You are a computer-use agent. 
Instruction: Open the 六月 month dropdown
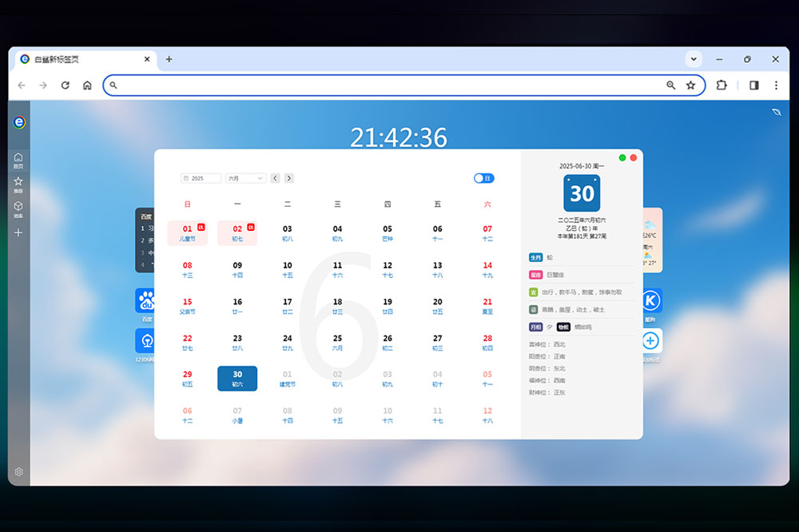[245, 178]
